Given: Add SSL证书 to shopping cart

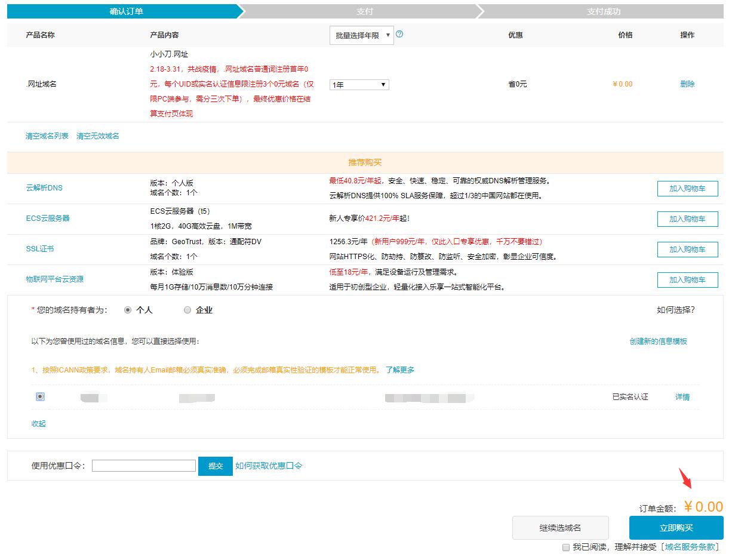Looking at the screenshot, I should [x=687, y=250].
